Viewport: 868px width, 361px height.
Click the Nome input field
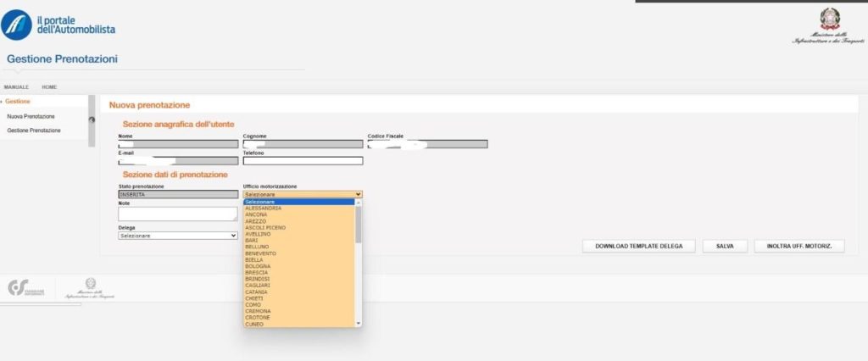pyautogui.click(x=178, y=144)
